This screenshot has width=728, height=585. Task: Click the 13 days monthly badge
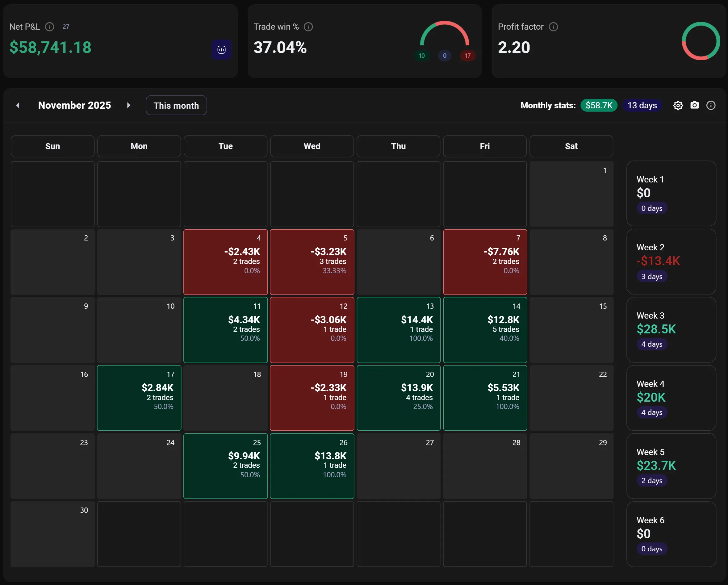pyautogui.click(x=642, y=105)
